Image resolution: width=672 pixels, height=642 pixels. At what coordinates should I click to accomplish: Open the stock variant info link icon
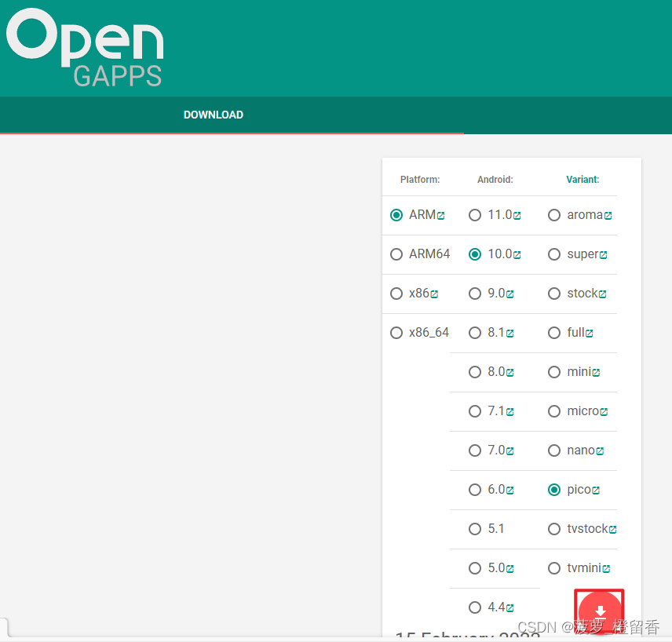(x=602, y=294)
